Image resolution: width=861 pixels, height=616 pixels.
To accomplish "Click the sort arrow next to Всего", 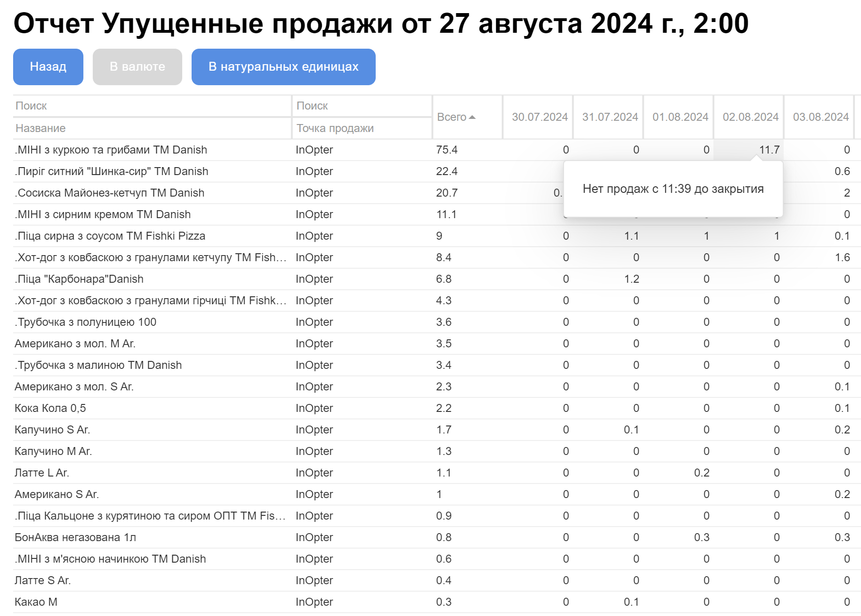I will pyautogui.click(x=472, y=117).
